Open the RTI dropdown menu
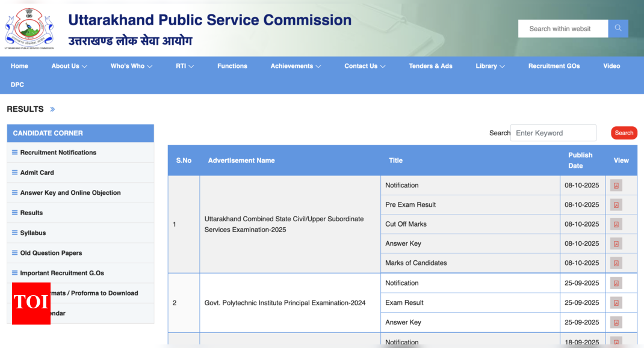Viewport: 644px width, 348px height. 184,66
